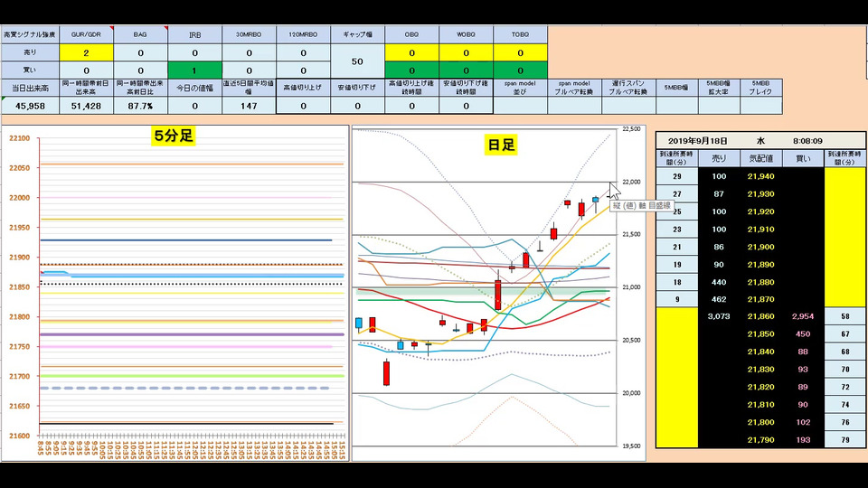The width and height of the screenshot is (868, 488).
Task: Click the quote price 21,860
Action: (x=760, y=316)
